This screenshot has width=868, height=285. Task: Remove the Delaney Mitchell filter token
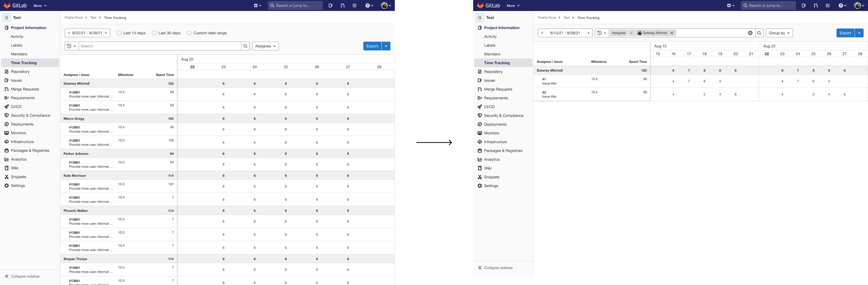[x=672, y=33]
